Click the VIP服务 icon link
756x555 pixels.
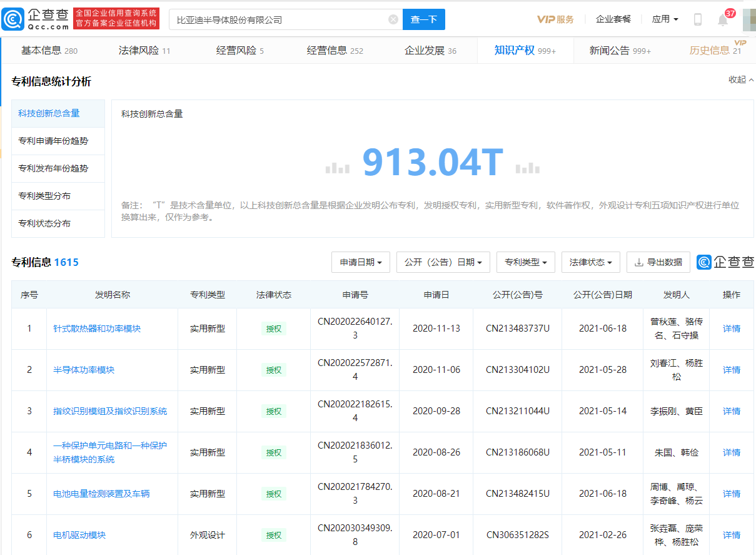coord(555,19)
